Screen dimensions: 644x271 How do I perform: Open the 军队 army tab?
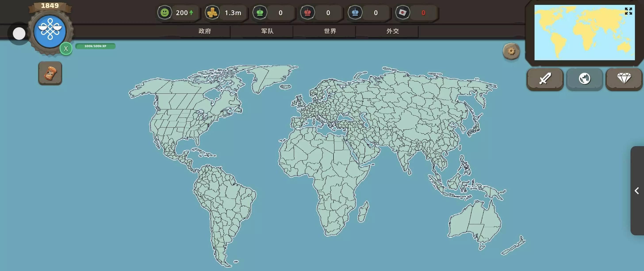pos(267,31)
